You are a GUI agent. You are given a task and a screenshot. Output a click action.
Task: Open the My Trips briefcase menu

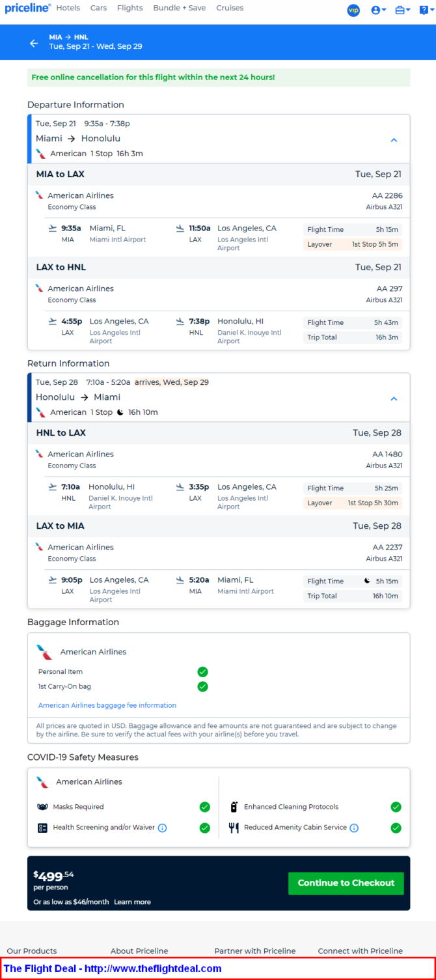tap(403, 10)
